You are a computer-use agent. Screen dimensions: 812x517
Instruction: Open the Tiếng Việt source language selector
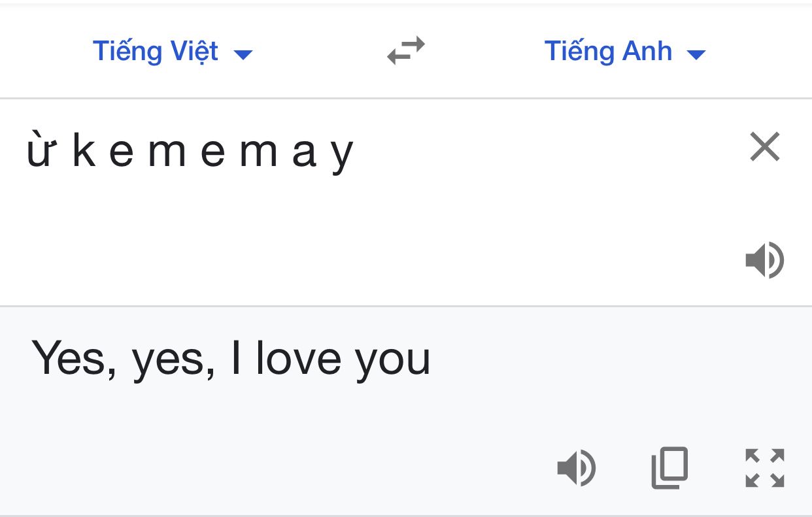click(173, 52)
